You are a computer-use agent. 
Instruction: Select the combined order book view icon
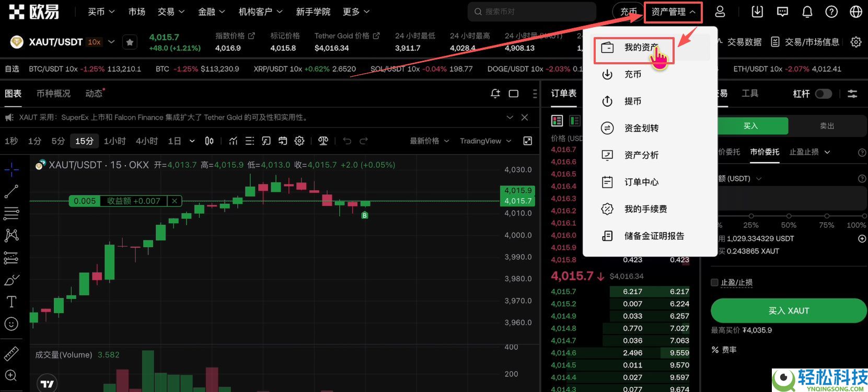(x=557, y=121)
